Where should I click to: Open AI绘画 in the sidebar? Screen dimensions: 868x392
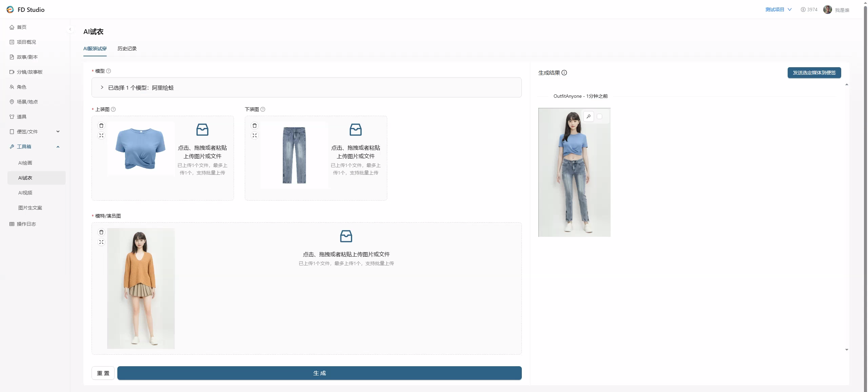(36, 163)
